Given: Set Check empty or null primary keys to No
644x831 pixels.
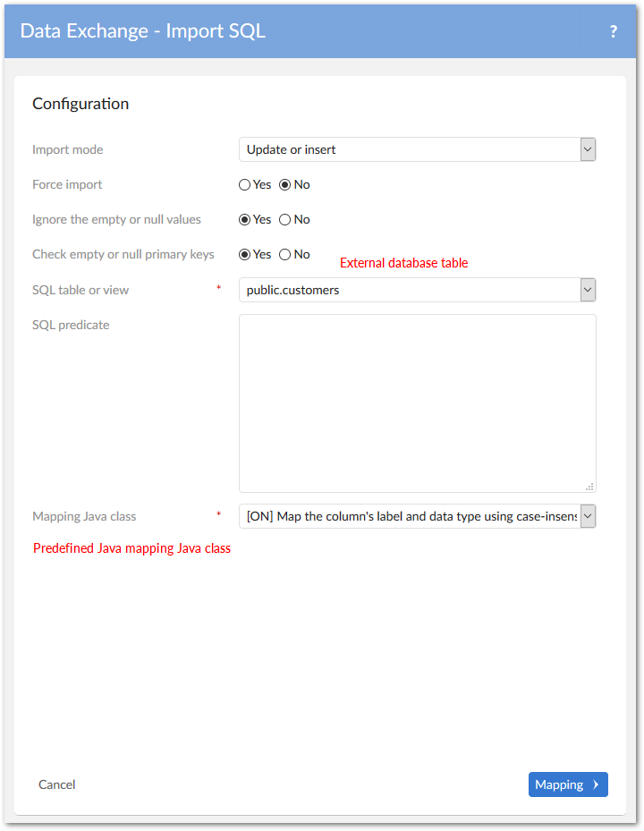Looking at the screenshot, I should (x=285, y=255).
